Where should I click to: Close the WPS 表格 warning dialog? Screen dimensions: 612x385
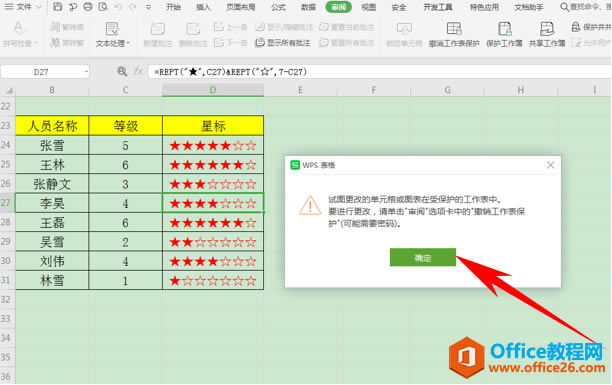[x=550, y=165]
